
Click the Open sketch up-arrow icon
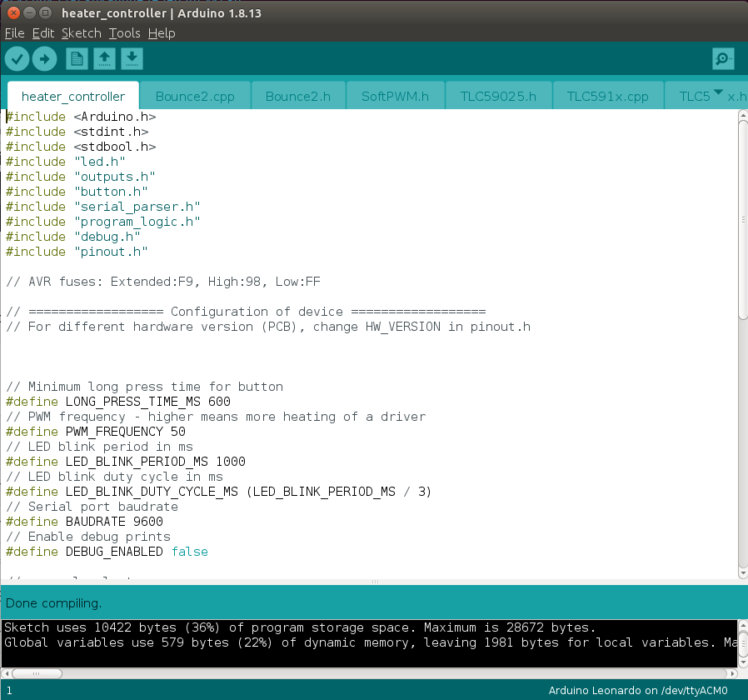pos(104,58)
